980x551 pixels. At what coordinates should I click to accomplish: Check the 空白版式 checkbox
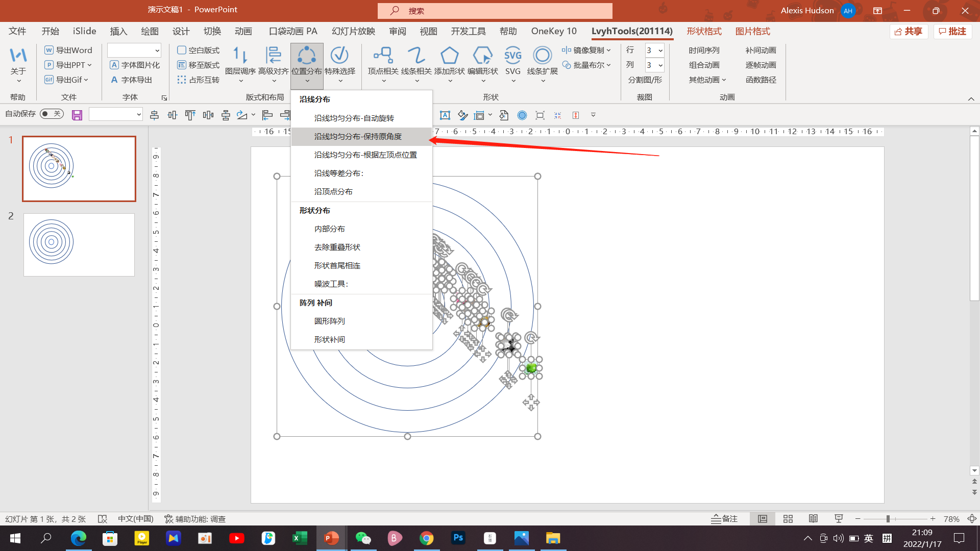click(x=181, y=50)
